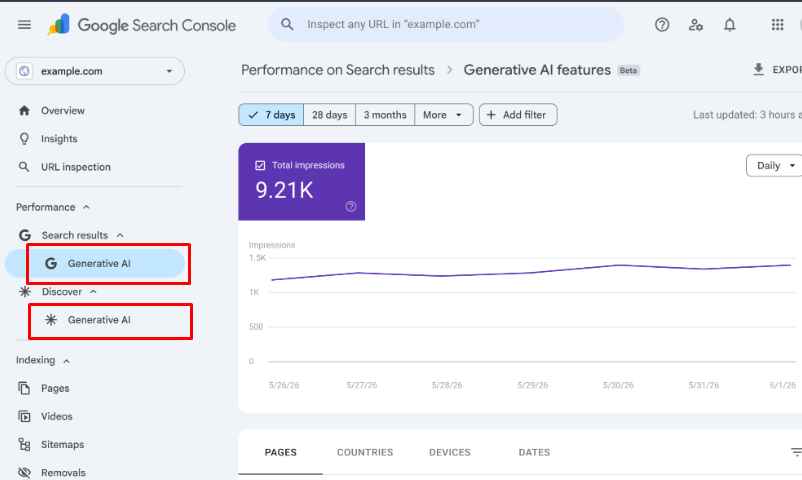The width and height of the screenshot is (802, 480).
Task: Click the URL inspection magnifier icon
Action: click(x=24, y=167)
